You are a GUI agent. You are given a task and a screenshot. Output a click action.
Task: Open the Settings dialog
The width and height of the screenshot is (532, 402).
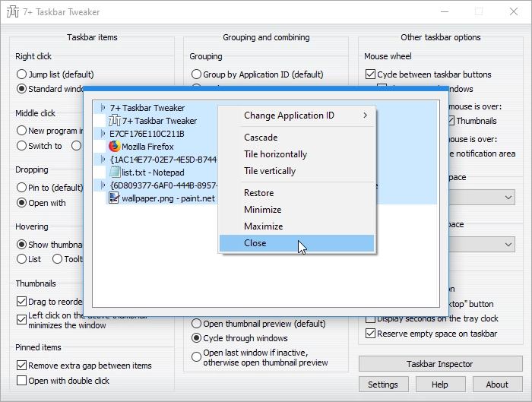click(x=383, y=385)
